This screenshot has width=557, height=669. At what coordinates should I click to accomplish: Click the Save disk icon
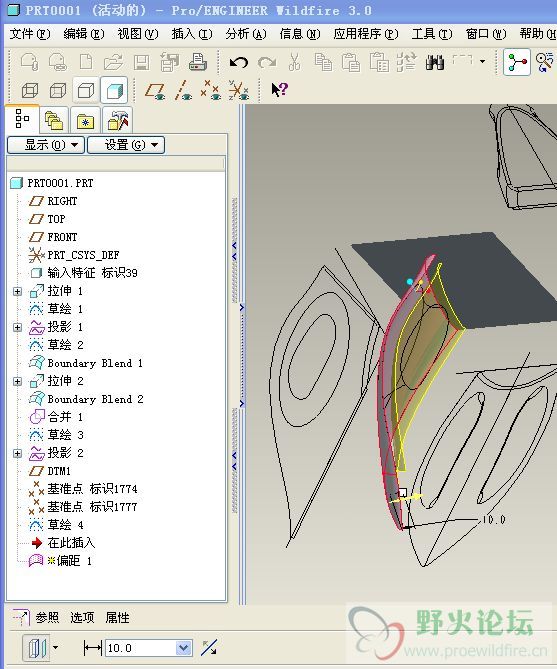[x=141, y=63]
